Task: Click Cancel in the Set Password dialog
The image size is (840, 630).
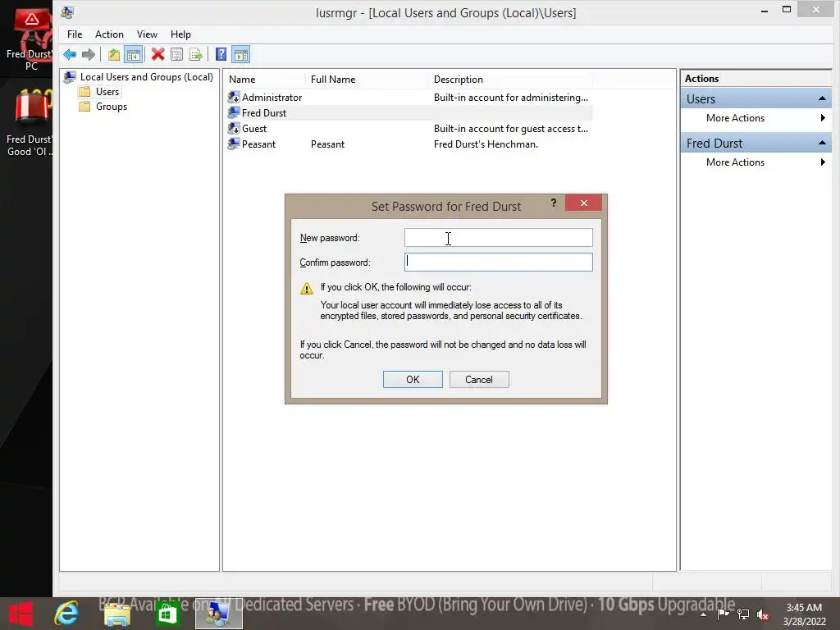Action: click(x=479, y=379)
